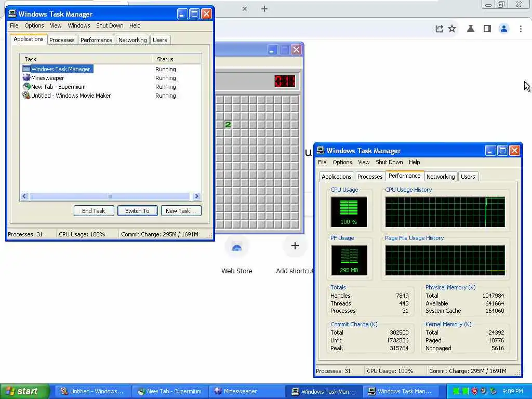The height and width of the screenshot is (399, 532).
Task: Select the New Tab - Supermium row text
Action: tap(58, 87)
